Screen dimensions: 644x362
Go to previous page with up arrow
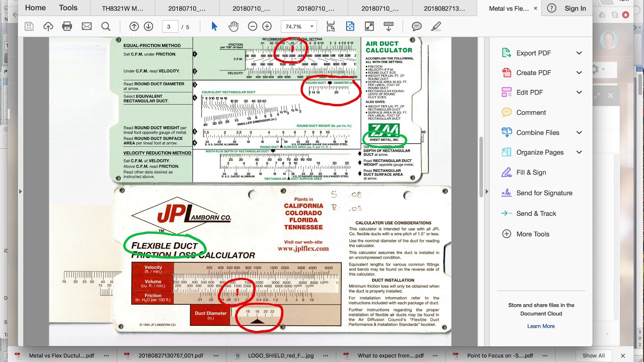134,27
